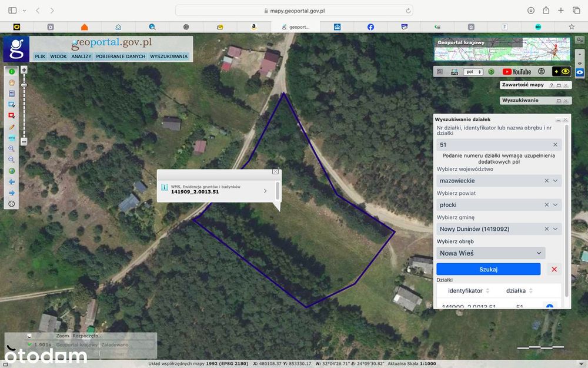Click the legend sheet icon in top toolbar
Viewport: 588px width, 368px height.
(440, 72)
